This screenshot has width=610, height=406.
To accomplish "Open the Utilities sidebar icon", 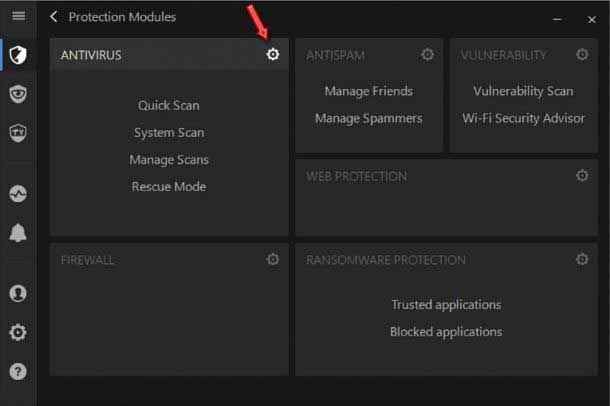I will 18,133.
